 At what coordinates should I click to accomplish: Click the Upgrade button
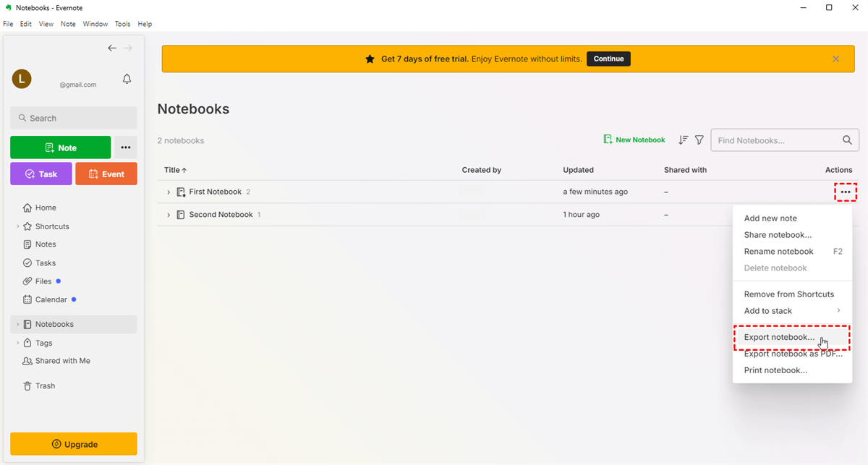click(74, 444)
